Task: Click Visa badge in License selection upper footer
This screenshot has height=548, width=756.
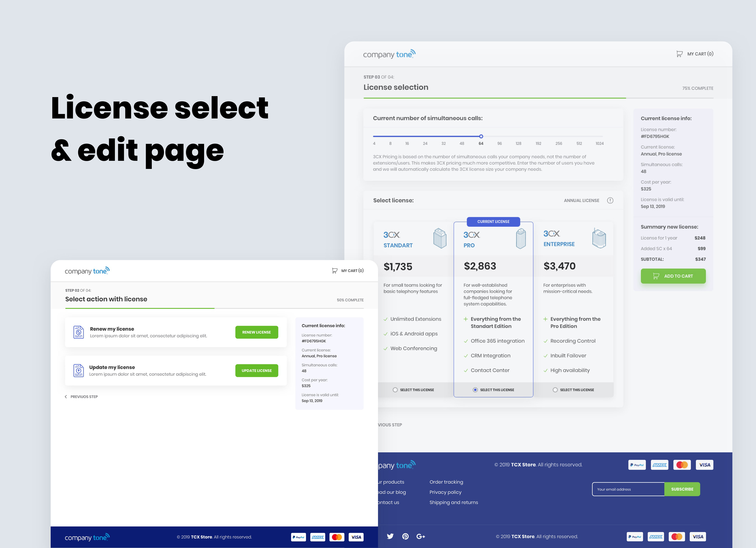Action: [x=705, y=465]
